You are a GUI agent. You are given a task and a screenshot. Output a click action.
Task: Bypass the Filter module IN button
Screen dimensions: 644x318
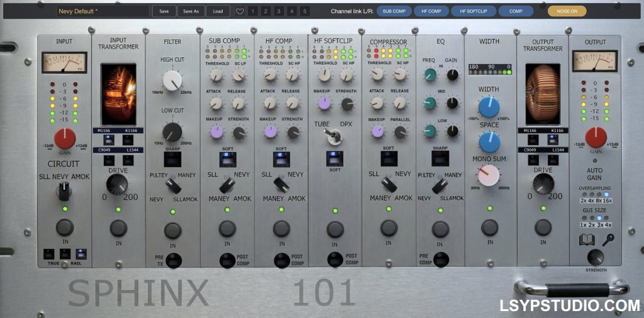172,231
